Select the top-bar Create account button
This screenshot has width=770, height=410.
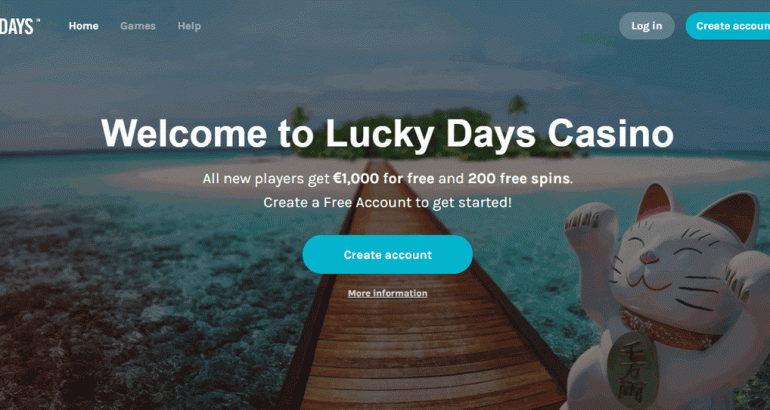[728, 26]
